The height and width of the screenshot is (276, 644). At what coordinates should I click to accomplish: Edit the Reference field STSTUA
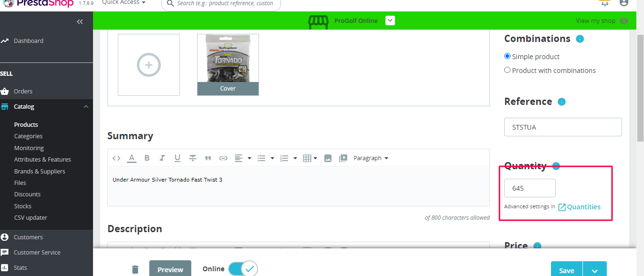tap(563, 127)
